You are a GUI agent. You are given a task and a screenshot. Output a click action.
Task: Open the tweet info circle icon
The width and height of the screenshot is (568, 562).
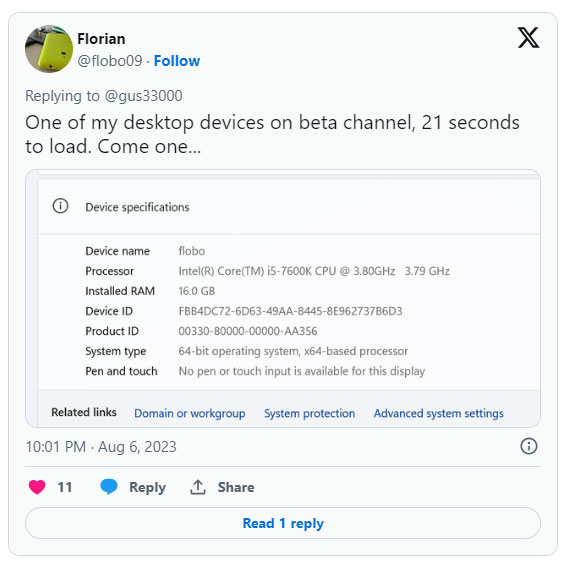(529, 446)
